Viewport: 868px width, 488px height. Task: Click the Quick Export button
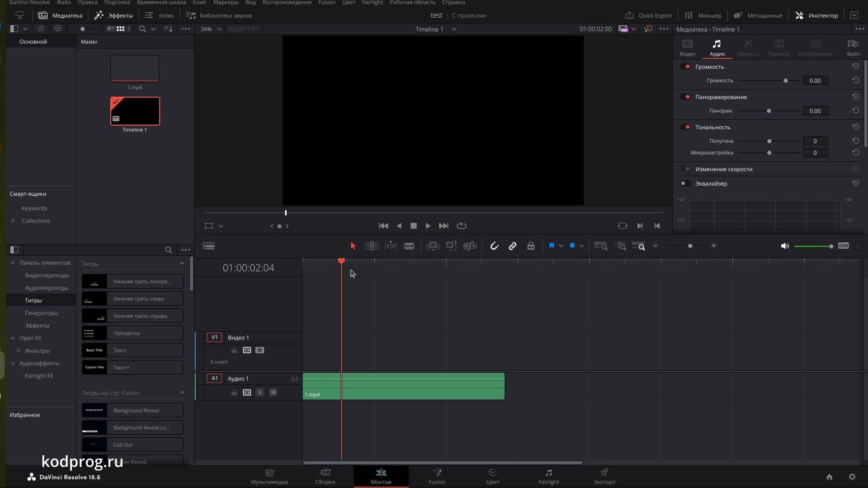[x=648, y=15]
